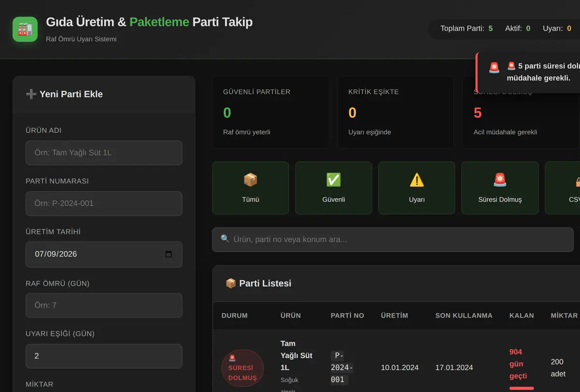This screenshot has width=580, height=392.
Task: Click the Yeni Parti Ekle panel heading
Action: (x=64, y=94)
